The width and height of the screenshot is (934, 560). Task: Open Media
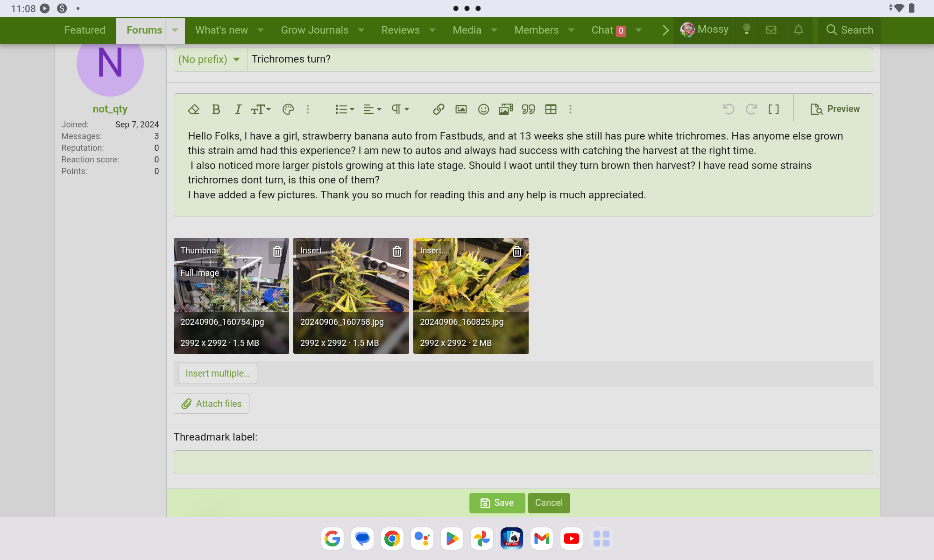click(x=467, y=30)
